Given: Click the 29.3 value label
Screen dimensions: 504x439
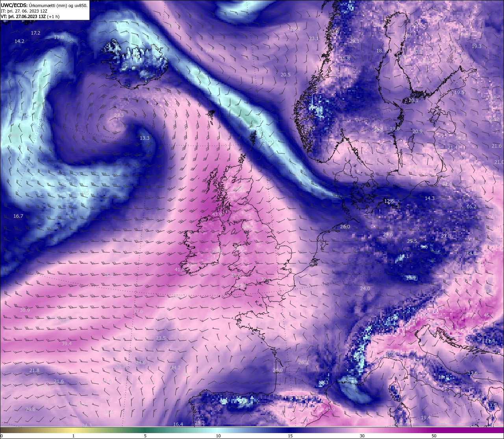Looking at the screenshot, I should tap(310, 129).
